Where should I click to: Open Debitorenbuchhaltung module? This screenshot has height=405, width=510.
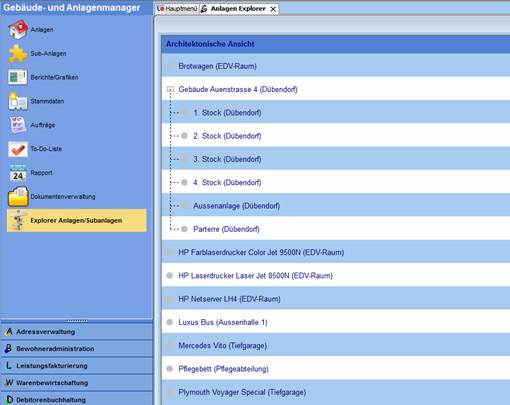point(76,399)
